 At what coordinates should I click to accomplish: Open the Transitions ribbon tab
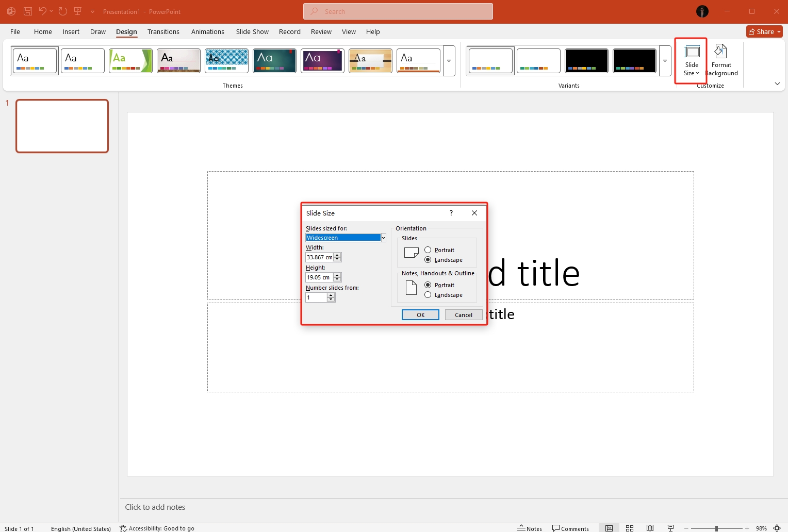tap(163, 31)
